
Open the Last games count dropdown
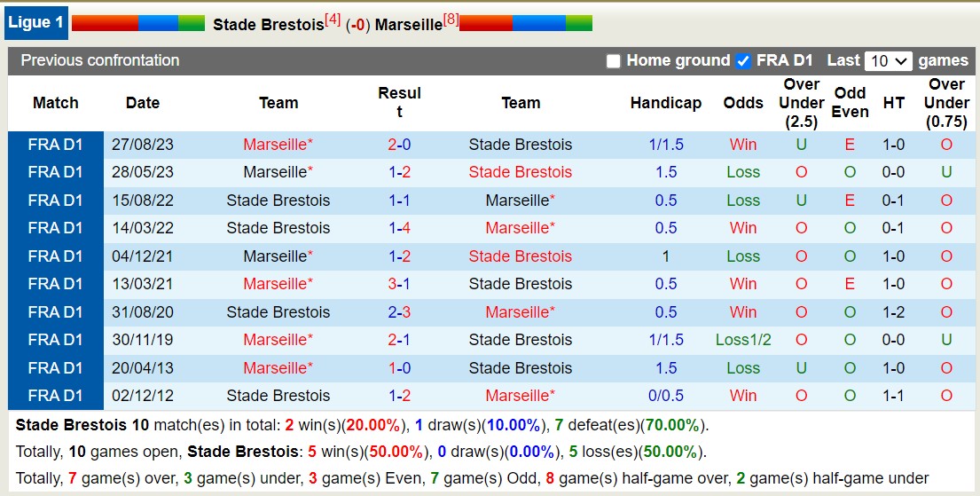(889, 61)
